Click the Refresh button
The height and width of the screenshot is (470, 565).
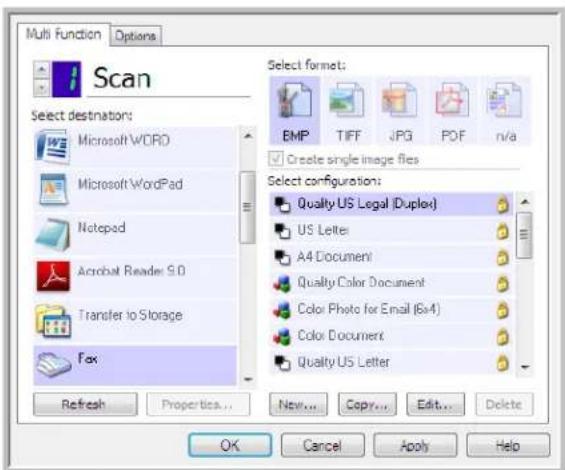pos(85,404)
